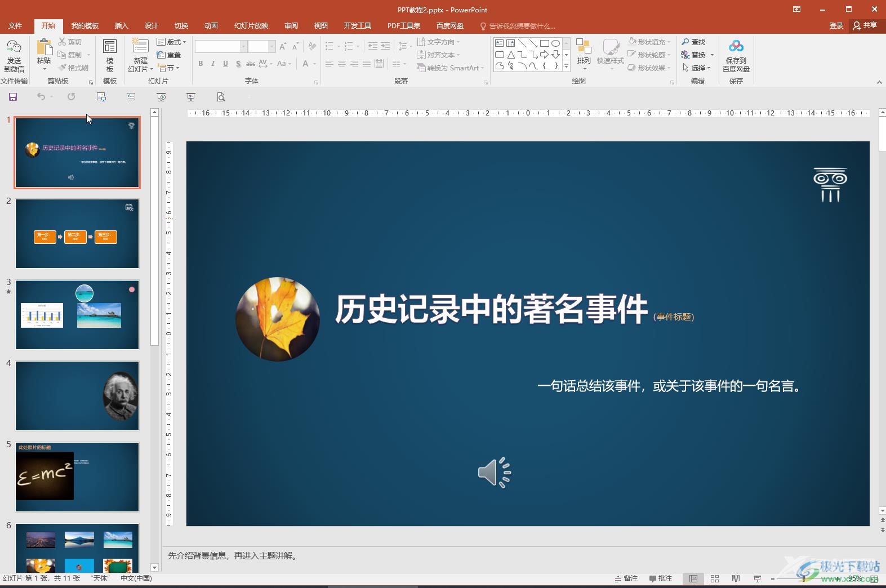Click the zoom out minus button
Viewport: 886px width, 588px height.
(773, 578)
